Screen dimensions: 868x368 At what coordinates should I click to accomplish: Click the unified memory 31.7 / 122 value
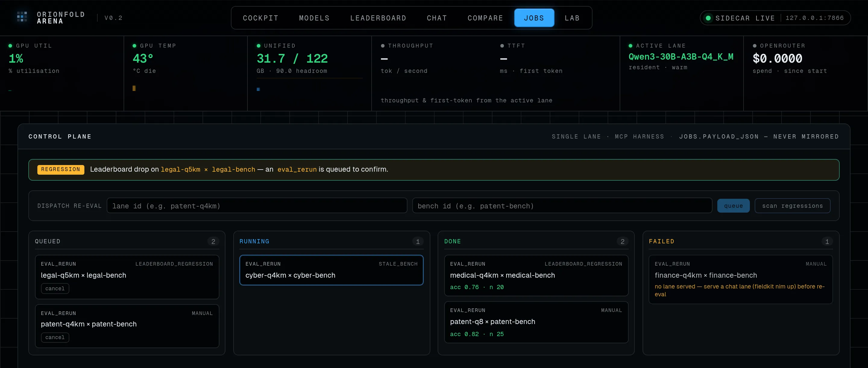coord(292,59)
